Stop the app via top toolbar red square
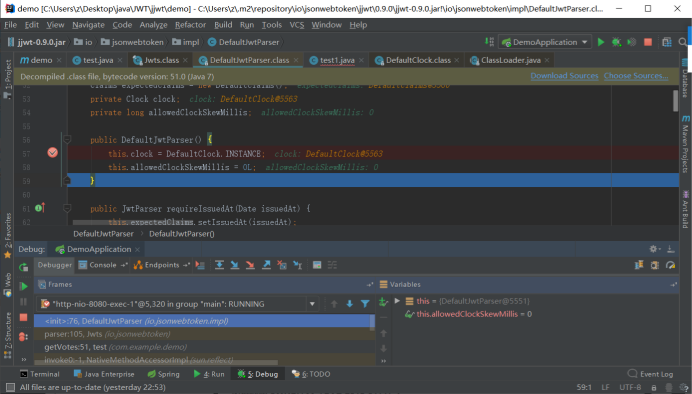The image size is (692, 394). (x=648, y=42)
